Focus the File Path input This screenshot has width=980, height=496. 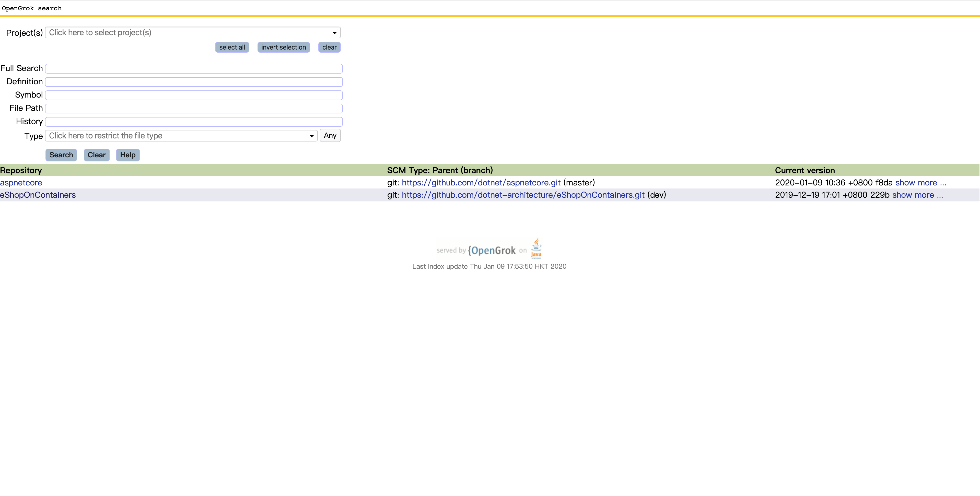pyautogui.click(x=194, y=108)
